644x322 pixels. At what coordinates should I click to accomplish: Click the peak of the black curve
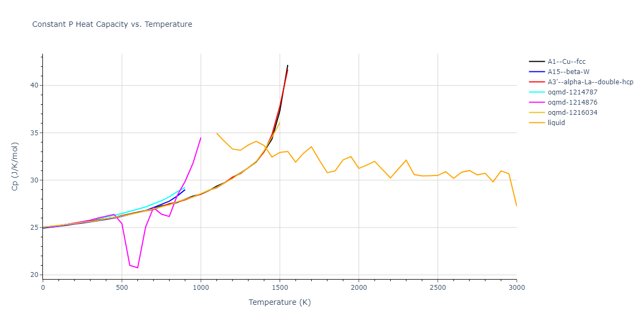[x=288, y=65]
